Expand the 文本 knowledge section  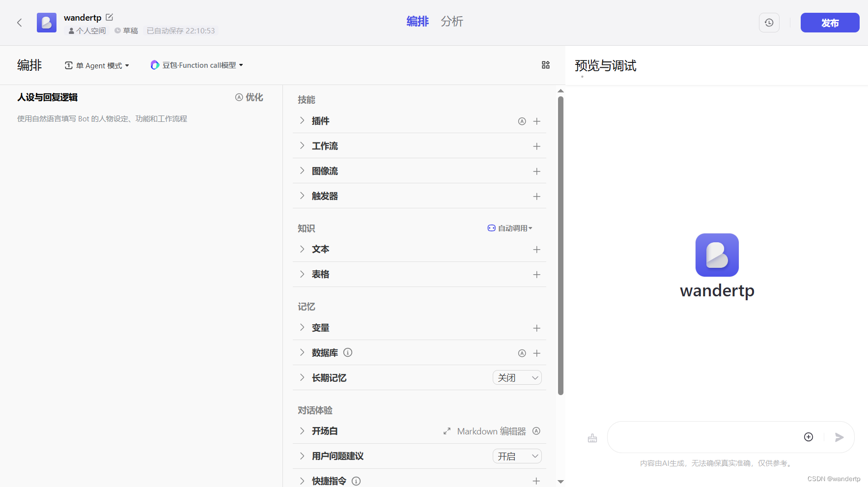click(302, 249)
